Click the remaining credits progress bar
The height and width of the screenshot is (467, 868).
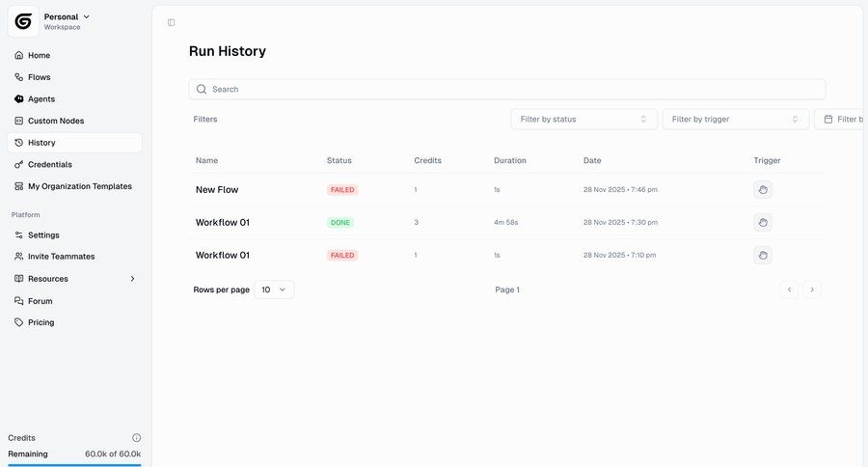click(x=74, y=464)
